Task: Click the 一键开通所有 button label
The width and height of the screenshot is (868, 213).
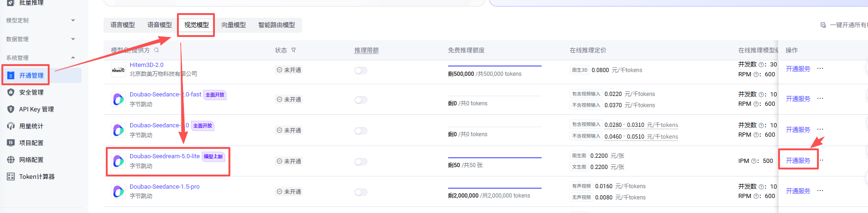Action: (849, 25)
